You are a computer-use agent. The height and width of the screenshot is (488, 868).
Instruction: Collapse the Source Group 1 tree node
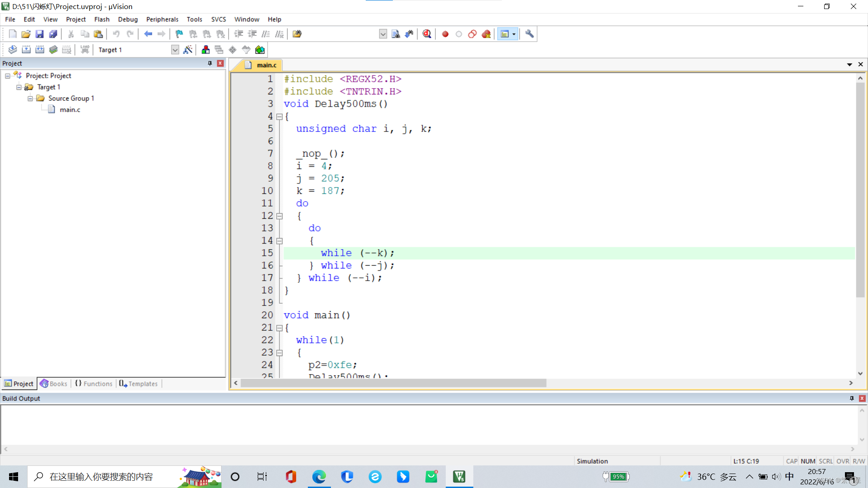(x=30, y=99)
